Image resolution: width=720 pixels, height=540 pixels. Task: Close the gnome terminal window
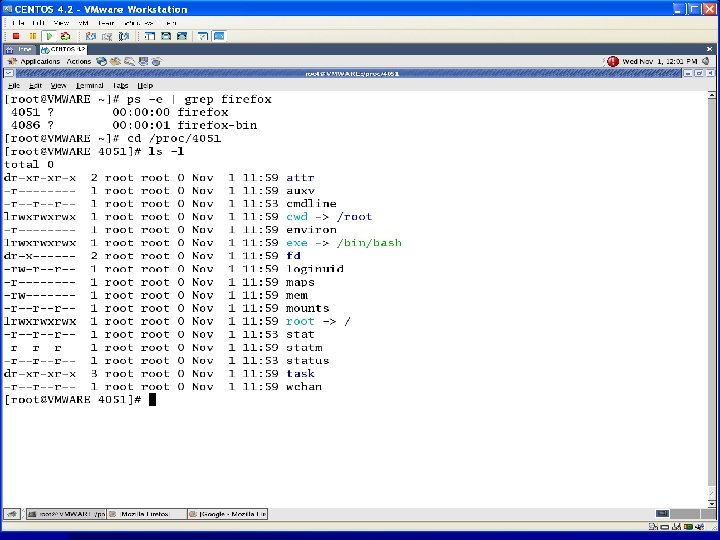[x=710, y=73]
